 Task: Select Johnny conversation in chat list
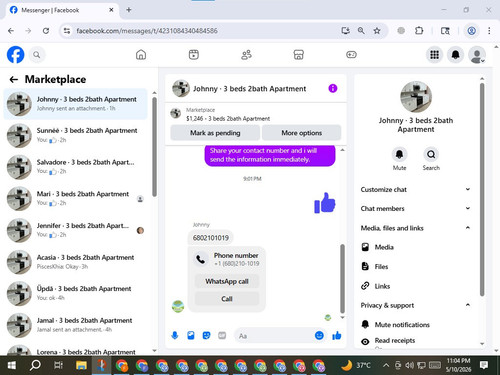coord(75,104)
